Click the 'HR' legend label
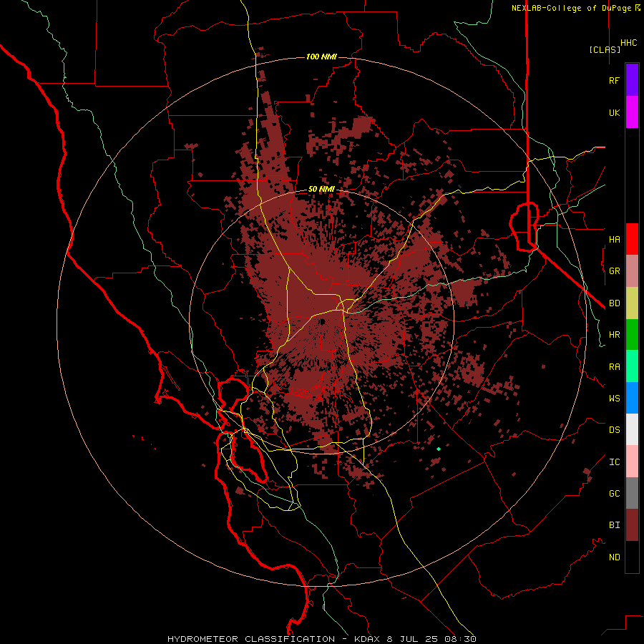This screenshot has height=644, width=644. click(614, 335)
